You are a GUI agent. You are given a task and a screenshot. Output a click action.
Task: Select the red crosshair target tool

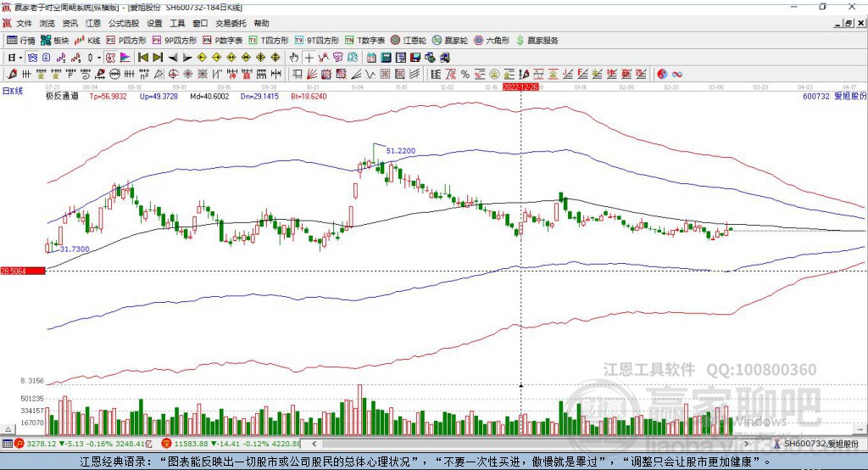pos(173,74)
